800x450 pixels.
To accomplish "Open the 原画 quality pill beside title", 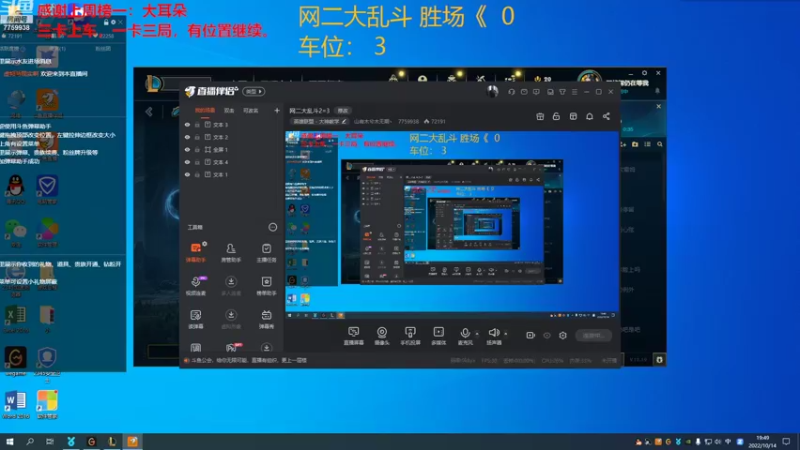I will pyautogui.click(x=342, y=111).
